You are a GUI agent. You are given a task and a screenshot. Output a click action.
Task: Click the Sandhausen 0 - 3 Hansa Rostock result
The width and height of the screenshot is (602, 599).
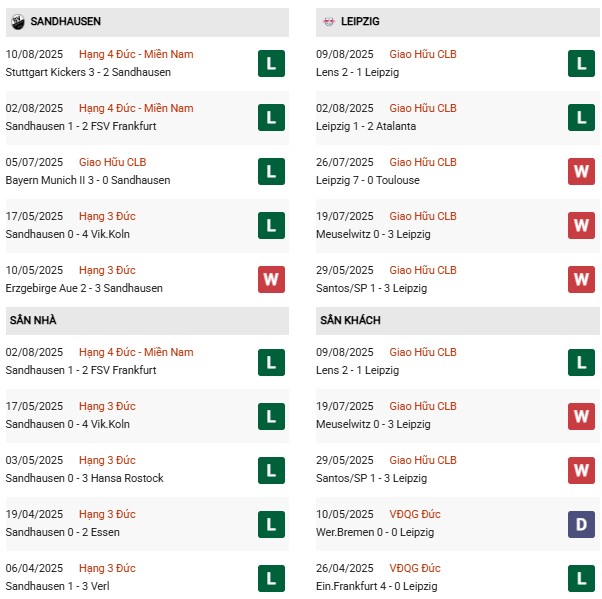[x=84, y=478]
